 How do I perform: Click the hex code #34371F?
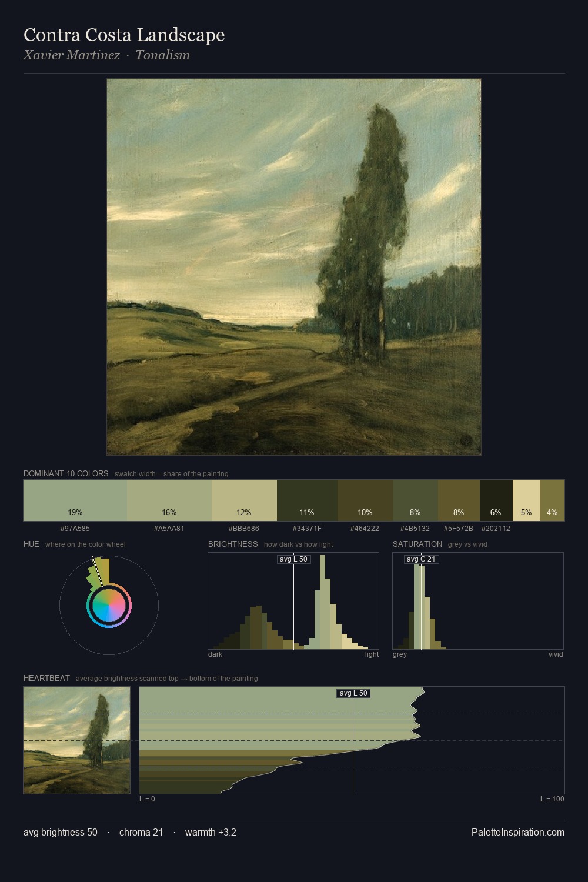[x=307, y=528]
